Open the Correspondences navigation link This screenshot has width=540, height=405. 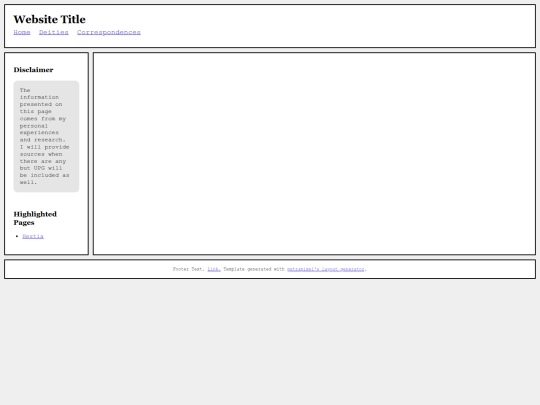click(109, 32)
